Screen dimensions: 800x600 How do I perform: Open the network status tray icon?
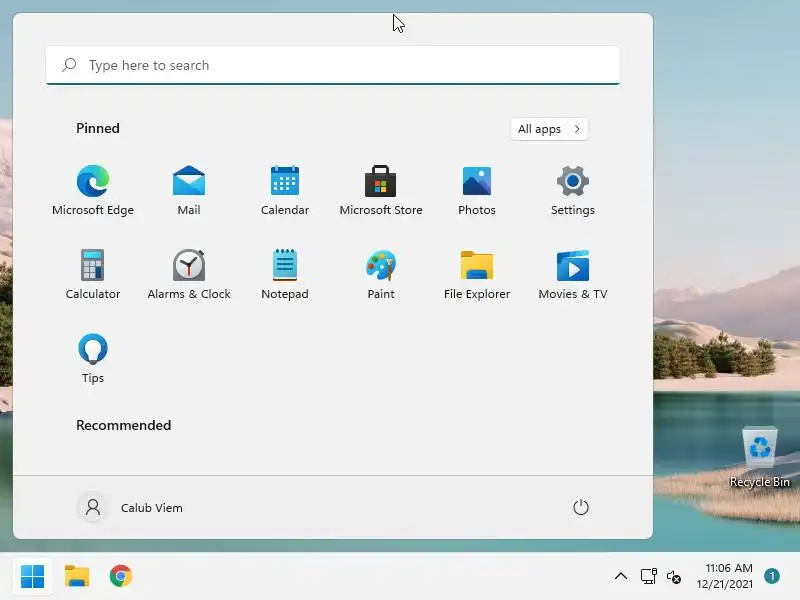pos(648,577)
